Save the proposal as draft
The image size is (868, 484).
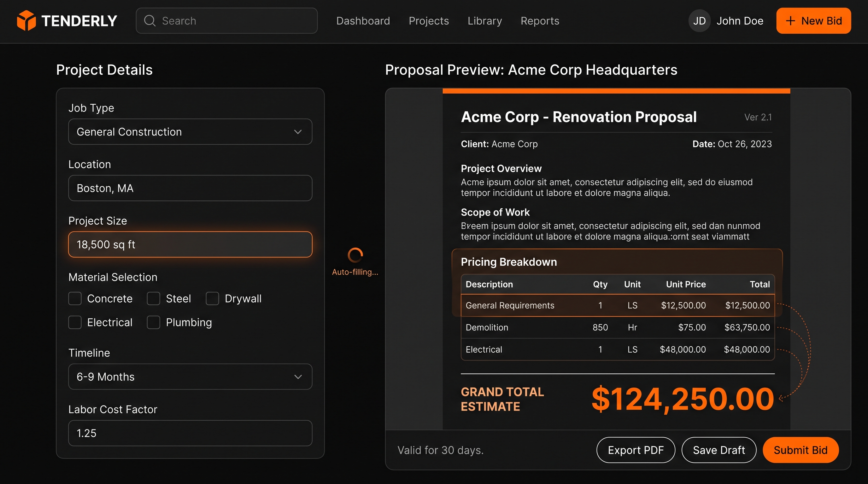pyautogui.click(x=719, y=450)
